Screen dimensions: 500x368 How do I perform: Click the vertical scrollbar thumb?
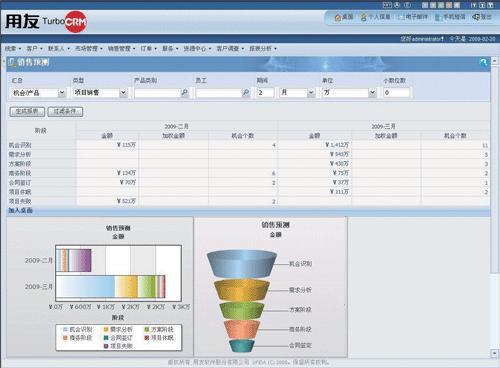click(494, 169)
